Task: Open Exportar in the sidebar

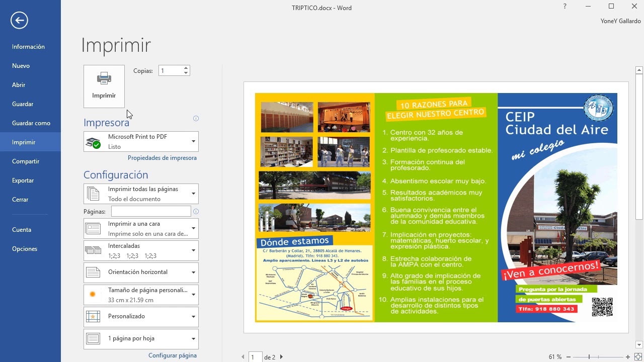Action: (x=30, y=180)
